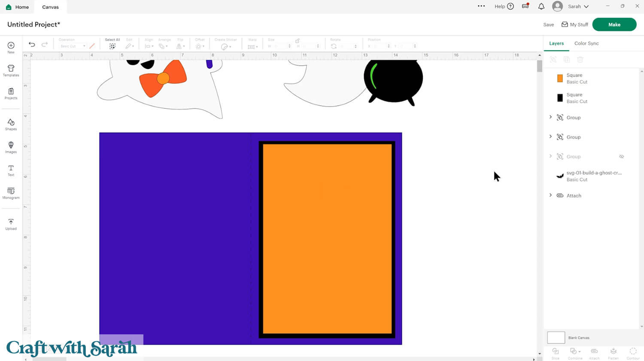Image resolution: width=644 pixels, height=361 pixels.
Task: Open the Monogram tool
Action: click(11, 193)
